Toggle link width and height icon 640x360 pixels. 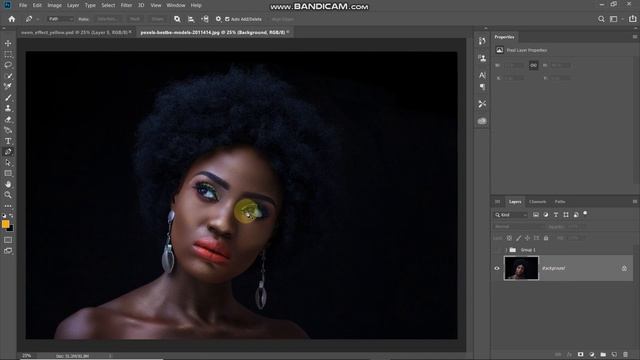pos(533,65)
